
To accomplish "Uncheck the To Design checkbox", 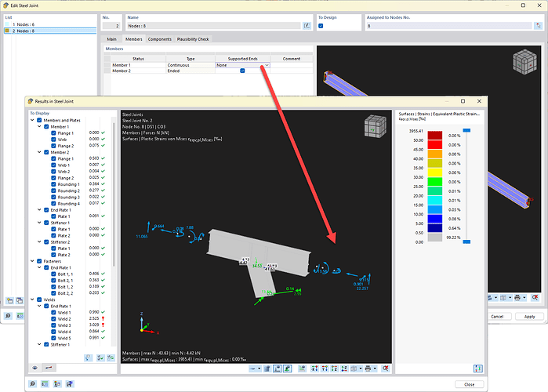I will click(321, 26).
